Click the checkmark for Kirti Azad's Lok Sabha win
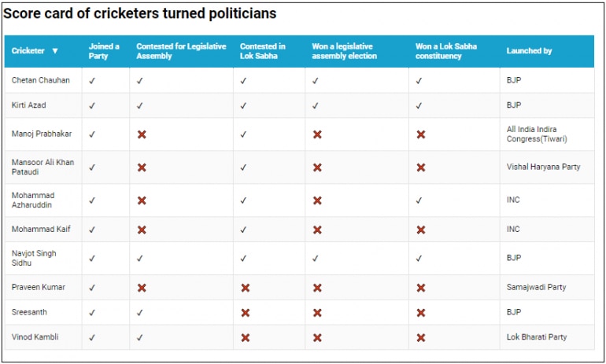 419,105
